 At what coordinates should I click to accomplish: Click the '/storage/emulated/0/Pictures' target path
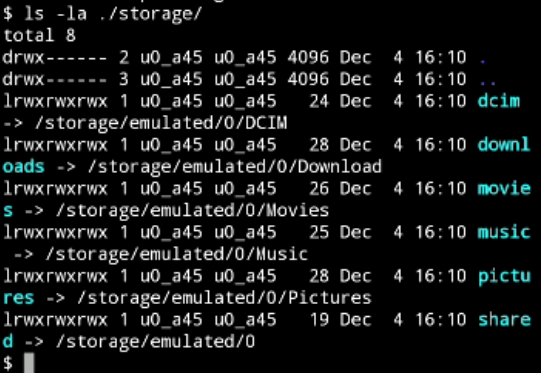point(224,298)
